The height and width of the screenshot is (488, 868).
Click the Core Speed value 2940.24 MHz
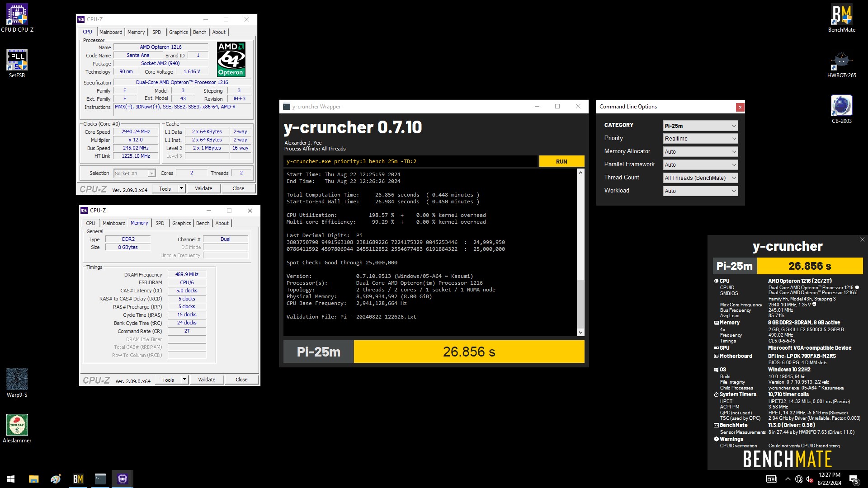tap(136, 131)
